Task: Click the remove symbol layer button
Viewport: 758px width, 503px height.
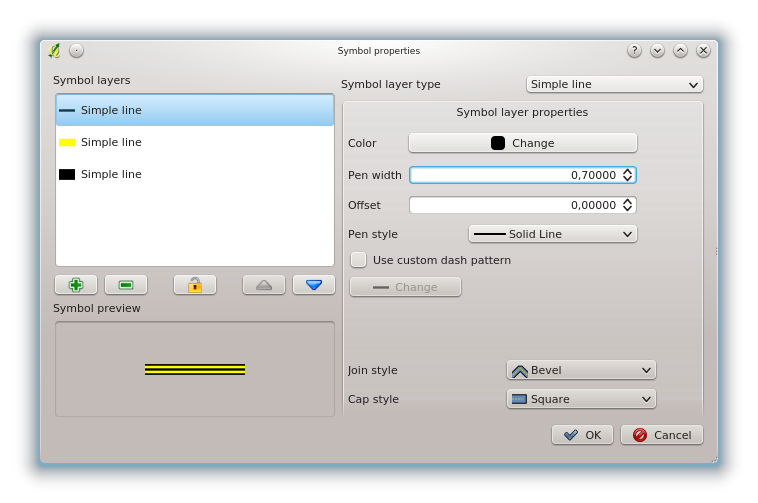Action: point(126,285)
